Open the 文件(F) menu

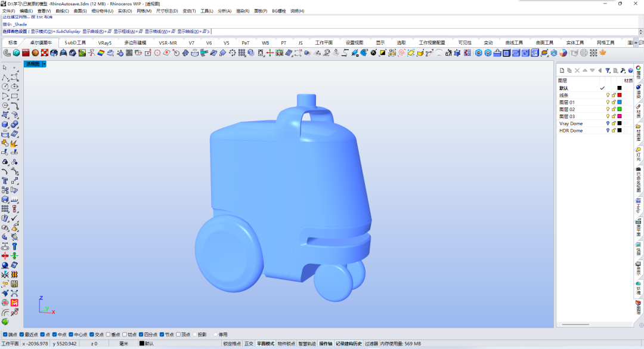pyautogui.click(x=8, y=11)
